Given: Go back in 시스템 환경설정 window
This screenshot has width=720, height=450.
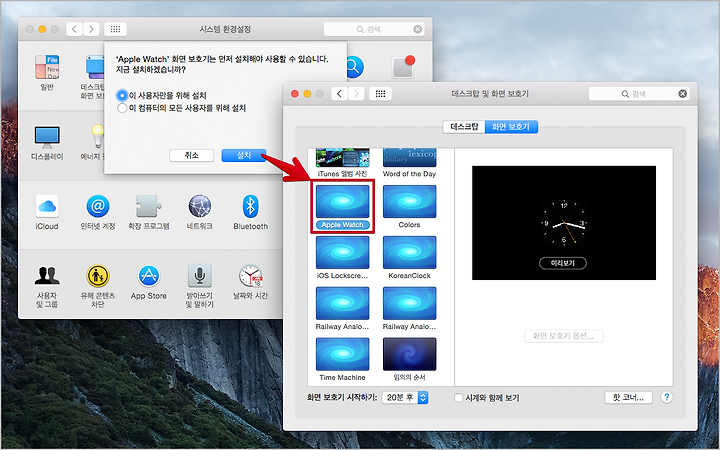Looking at the screenshot, I should (74, 29).
